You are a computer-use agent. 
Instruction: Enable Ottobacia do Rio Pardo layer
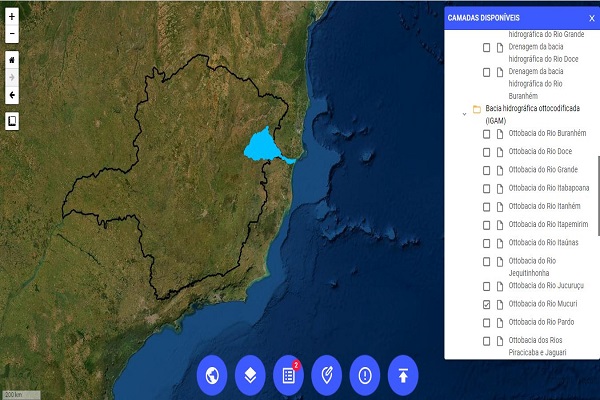coord(486,323)
